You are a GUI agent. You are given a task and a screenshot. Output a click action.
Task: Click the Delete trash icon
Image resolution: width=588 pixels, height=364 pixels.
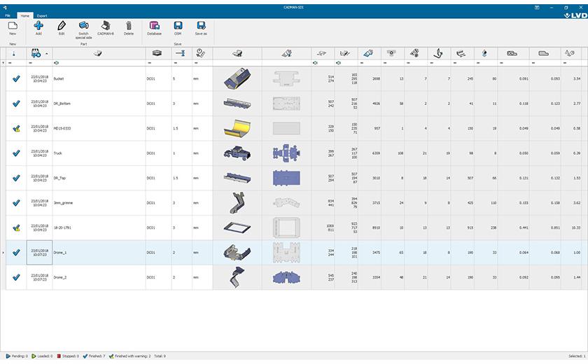[129, 25]
